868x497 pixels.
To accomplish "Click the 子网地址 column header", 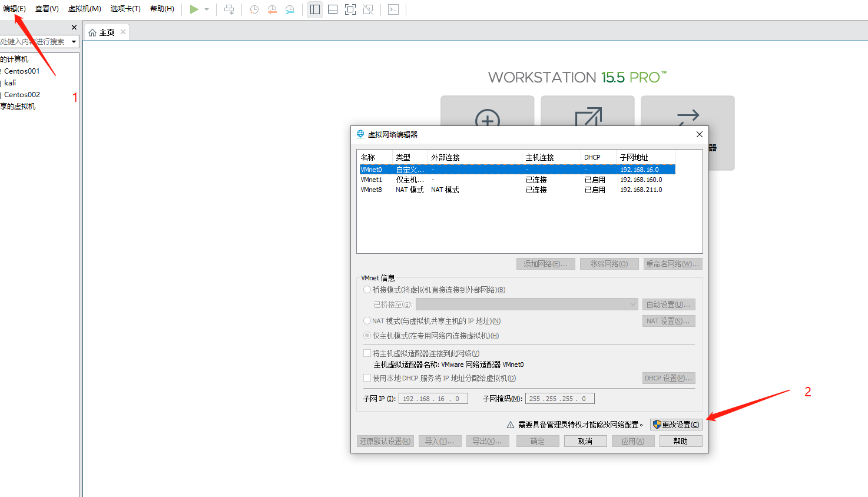I will tap(645, 157).
